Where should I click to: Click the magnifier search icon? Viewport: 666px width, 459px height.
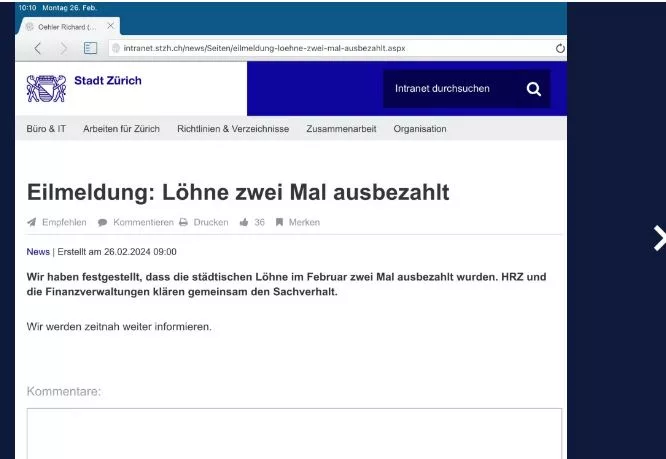[x=534, y=89]
